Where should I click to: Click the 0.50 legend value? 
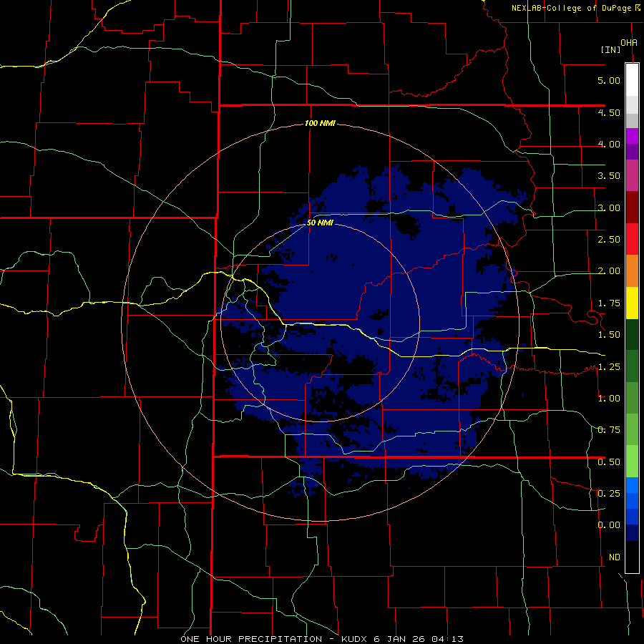point(609,462)
